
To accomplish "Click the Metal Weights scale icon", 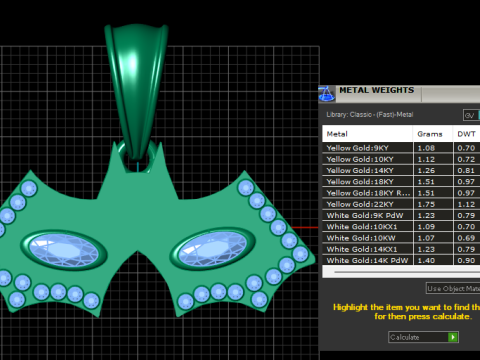I will coord(326,94).
